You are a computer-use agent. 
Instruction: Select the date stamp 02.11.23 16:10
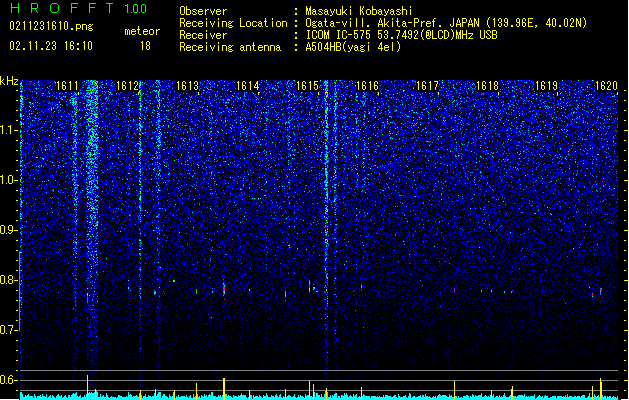(51, 46)
